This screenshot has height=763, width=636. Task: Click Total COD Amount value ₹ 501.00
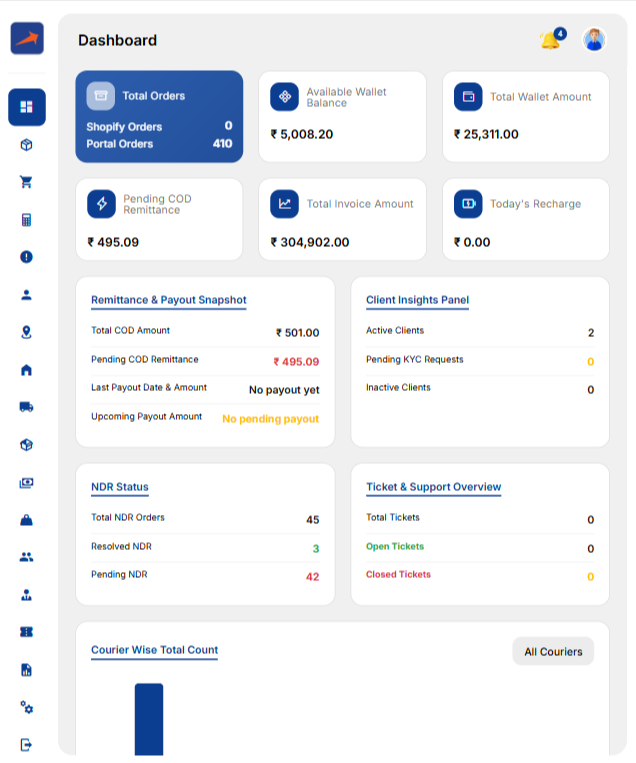[x=298, y=333]
